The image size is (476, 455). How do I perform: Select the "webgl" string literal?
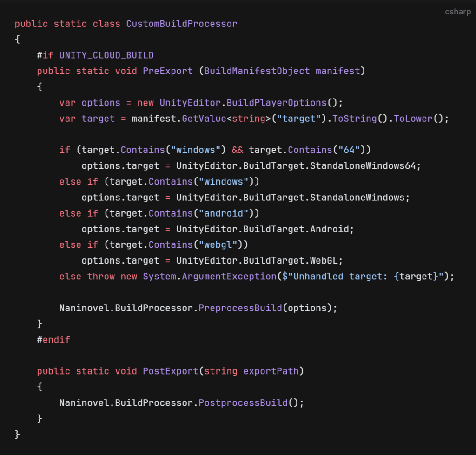pos(218,244)
